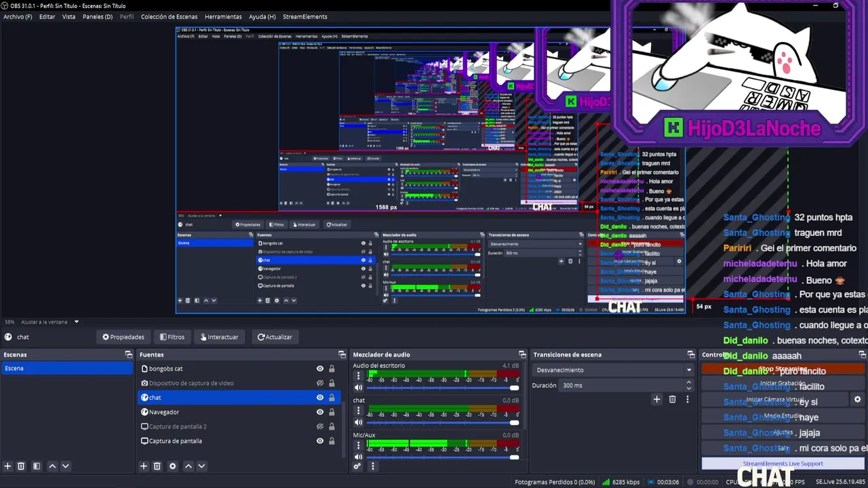Show the Dispositivo de captura de video source
The height and width of the screenshot is (488, 868).
(320, 383)
